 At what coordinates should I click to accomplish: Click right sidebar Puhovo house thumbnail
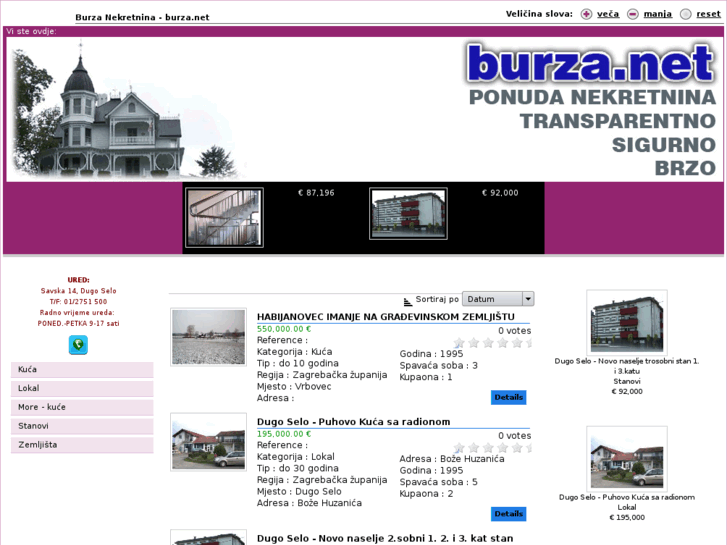click(627, 459)
